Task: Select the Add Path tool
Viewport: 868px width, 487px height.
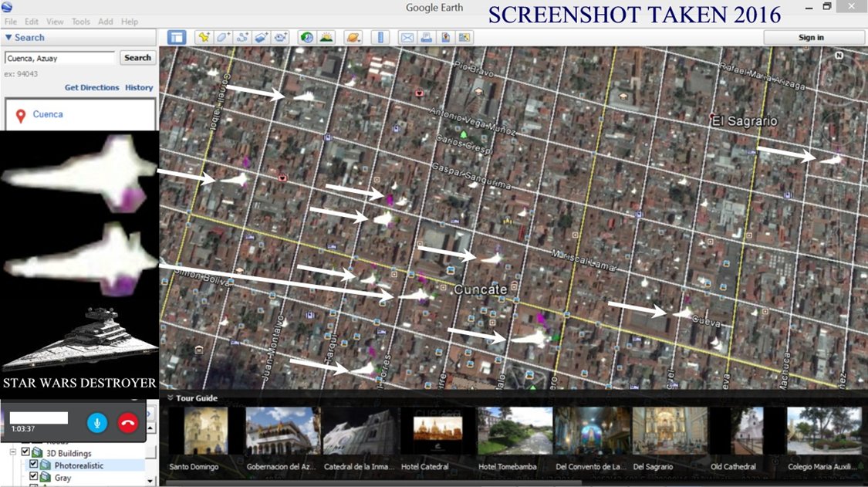Action: pos(242,37)
